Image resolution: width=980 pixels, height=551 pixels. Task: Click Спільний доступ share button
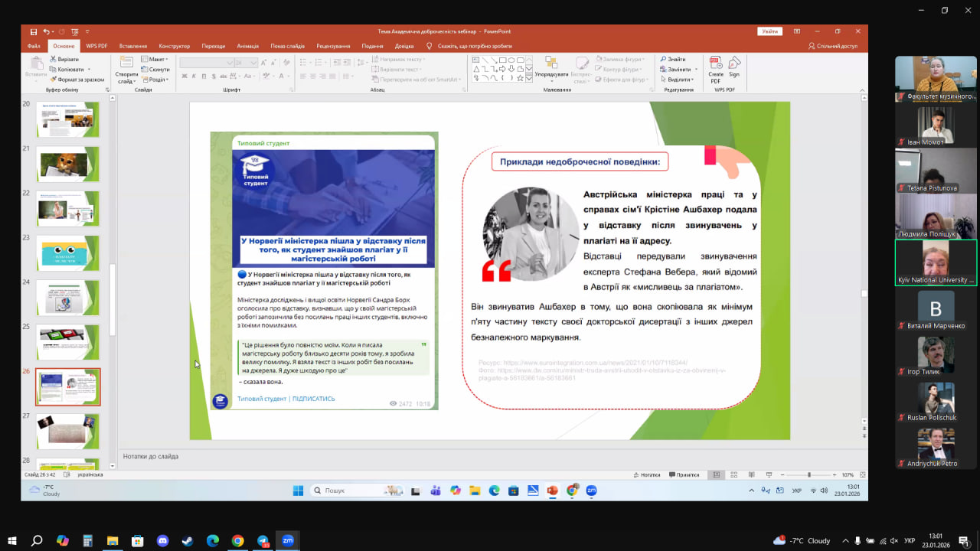(x=832, y=46)
